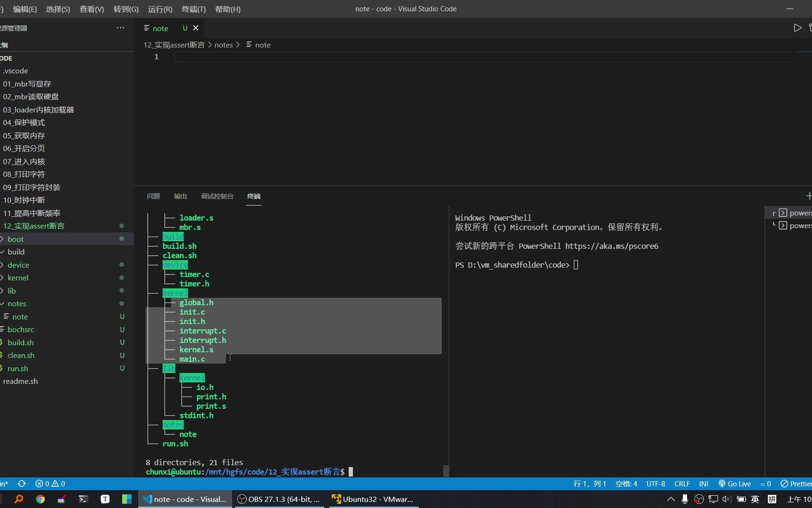Expand the device folder
Image resolution: width=812 pixels, height=508 pixels.
[67, 265]
